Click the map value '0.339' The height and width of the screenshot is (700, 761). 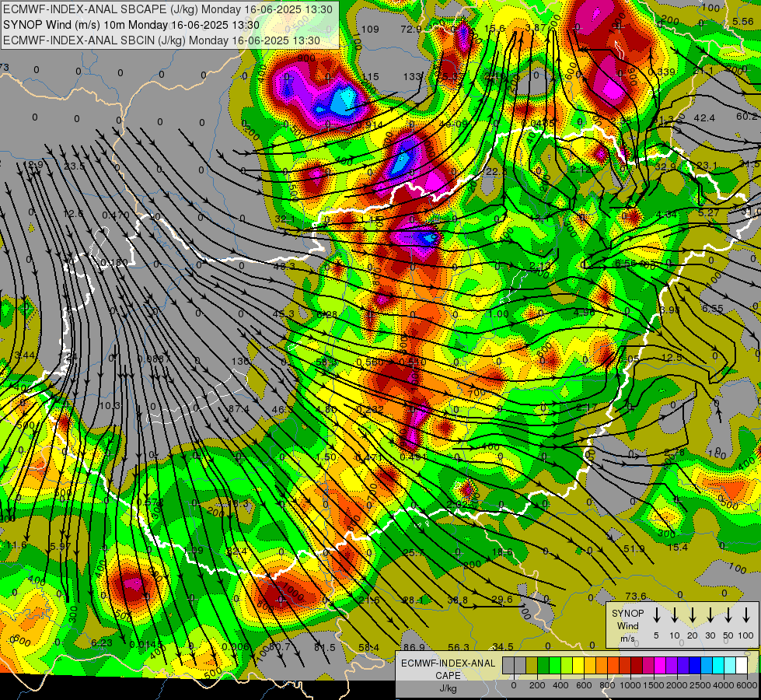(x=662, y=72)
